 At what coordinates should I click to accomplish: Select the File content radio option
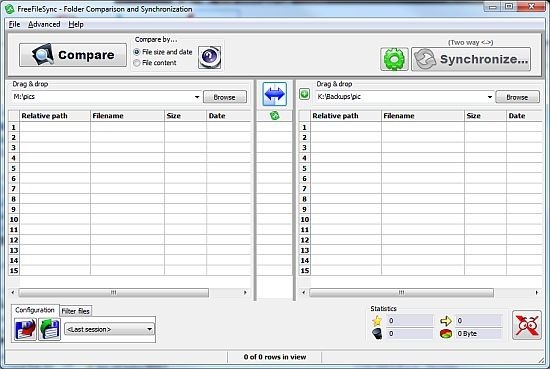[155, 63]
